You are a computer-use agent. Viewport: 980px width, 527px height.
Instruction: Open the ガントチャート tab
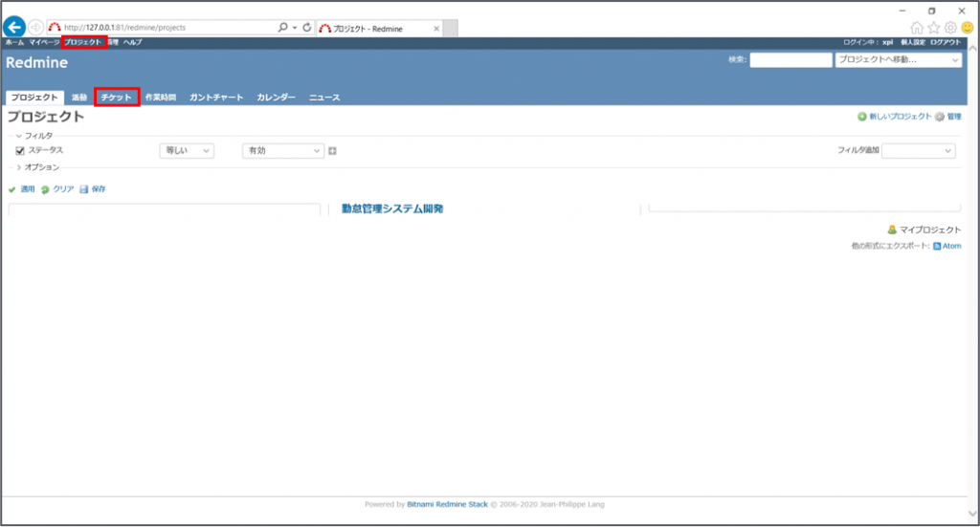tap(216, 98)
